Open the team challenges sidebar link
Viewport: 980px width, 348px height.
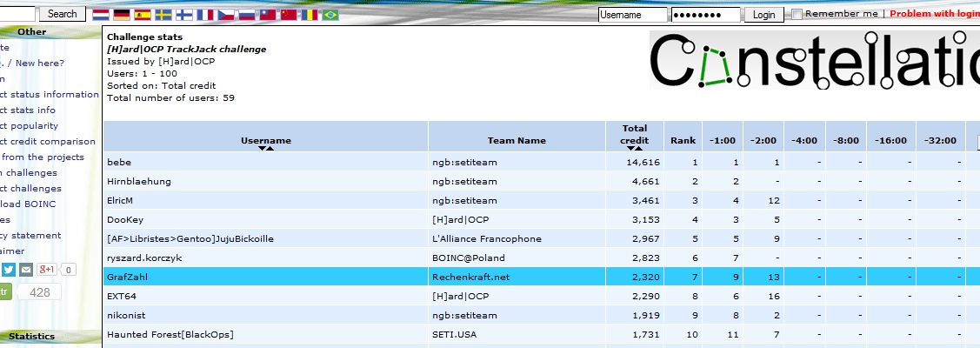[29, 172]
